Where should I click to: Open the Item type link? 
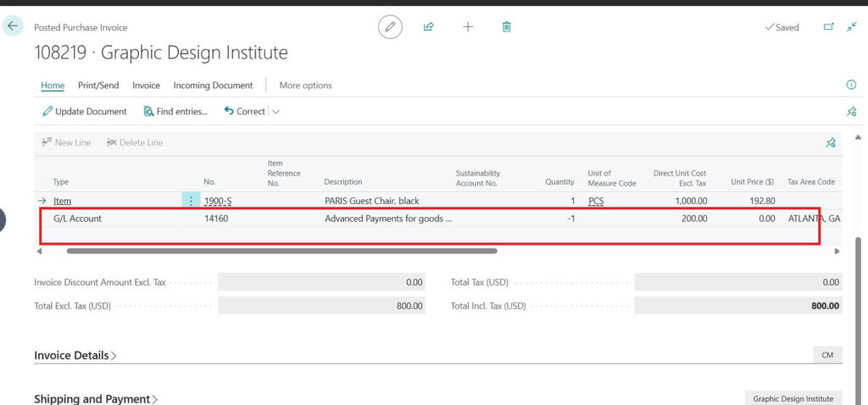pyautogui.click(x=62, y=201)
